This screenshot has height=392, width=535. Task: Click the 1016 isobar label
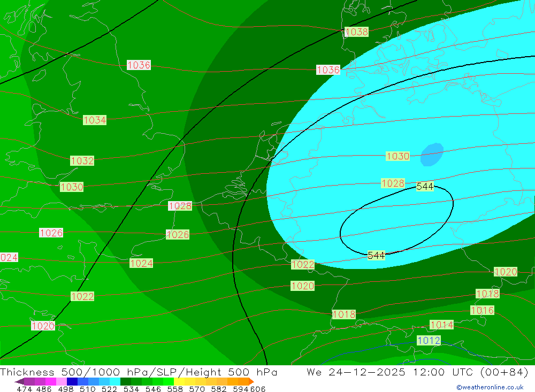click(x=482, y=310)
